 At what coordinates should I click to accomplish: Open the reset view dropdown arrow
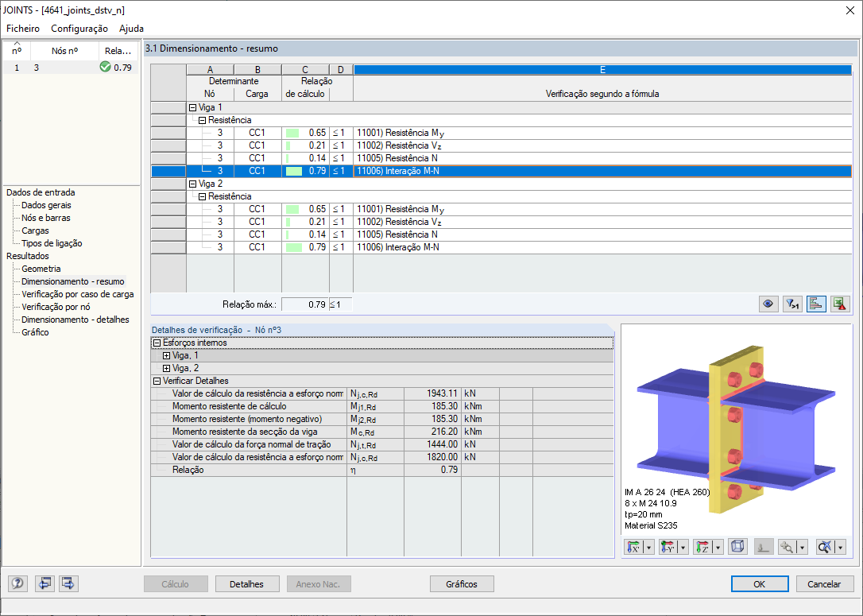coord(840,547)
